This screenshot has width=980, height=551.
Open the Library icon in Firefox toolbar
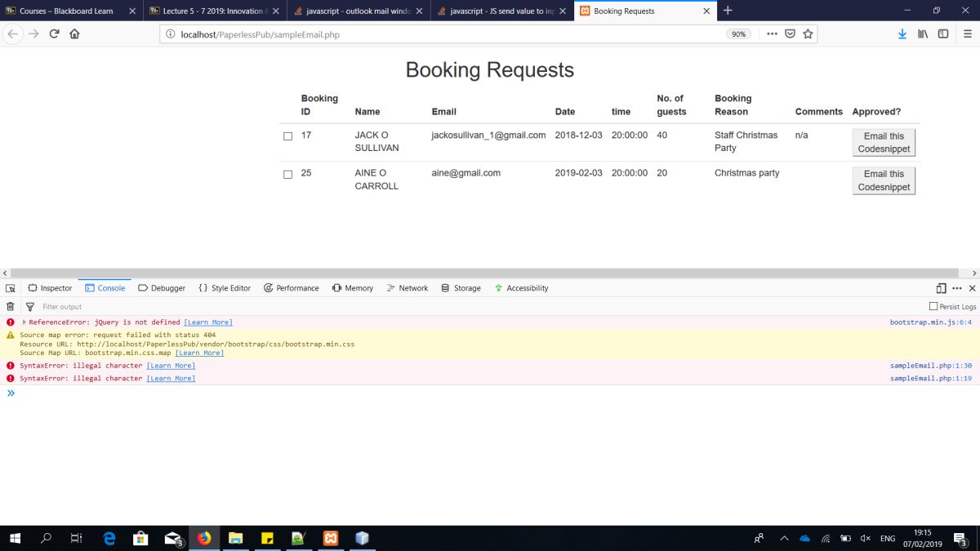tap(923, 33)
